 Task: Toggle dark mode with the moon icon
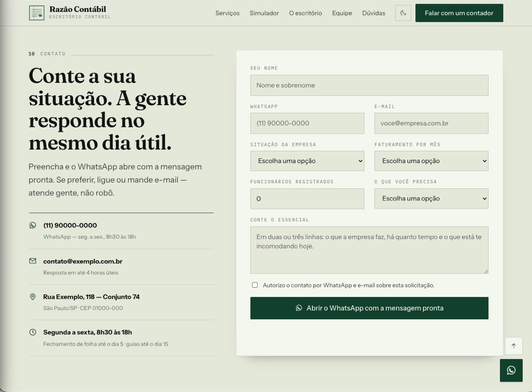(x=403, y=13)
